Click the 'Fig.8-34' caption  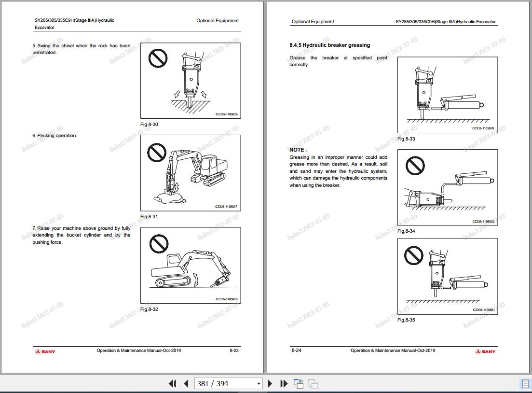point(406,231)
